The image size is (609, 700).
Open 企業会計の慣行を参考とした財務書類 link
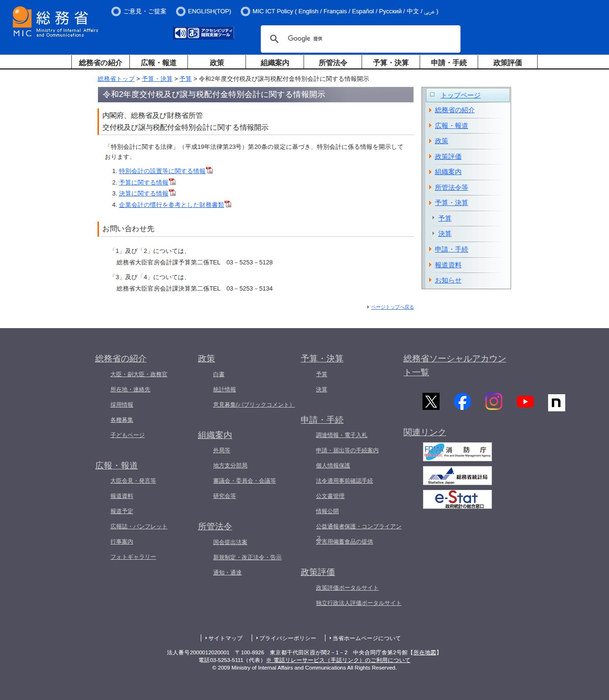pyautogui.click(x=171, y=205)
